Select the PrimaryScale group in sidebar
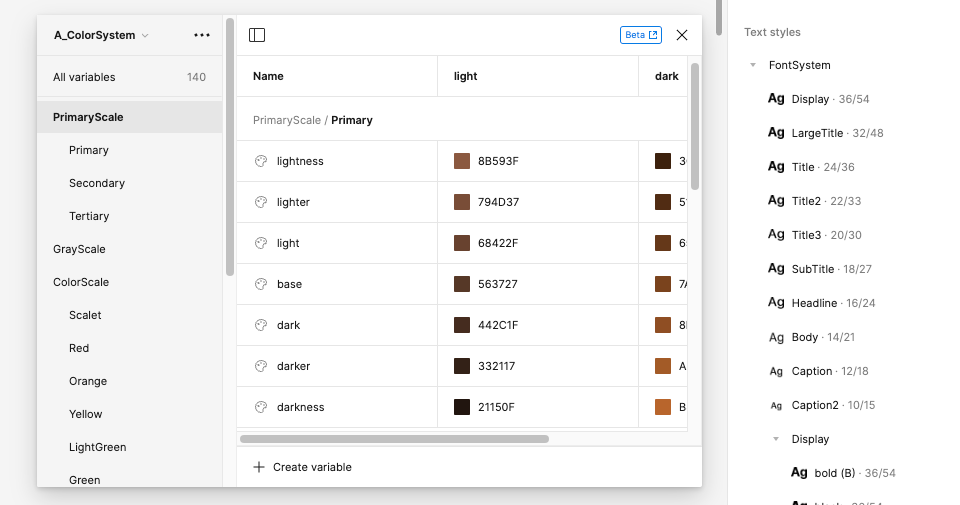This screenshot has height=505, width=960. tap(88, 117)
